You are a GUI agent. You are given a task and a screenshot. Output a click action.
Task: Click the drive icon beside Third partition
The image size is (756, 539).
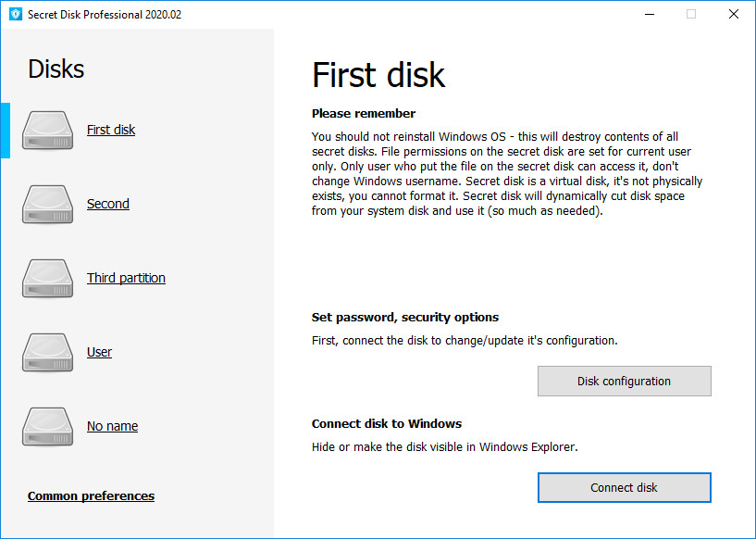(47, 279)
